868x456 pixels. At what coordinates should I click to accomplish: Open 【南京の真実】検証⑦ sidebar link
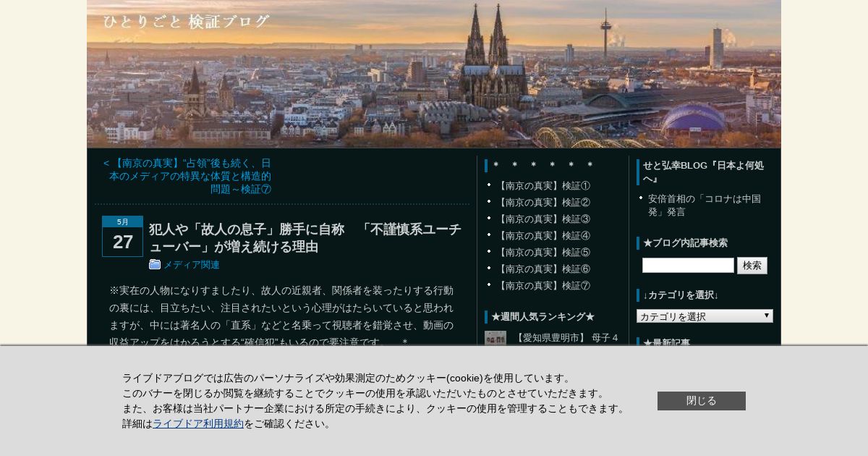542,285
